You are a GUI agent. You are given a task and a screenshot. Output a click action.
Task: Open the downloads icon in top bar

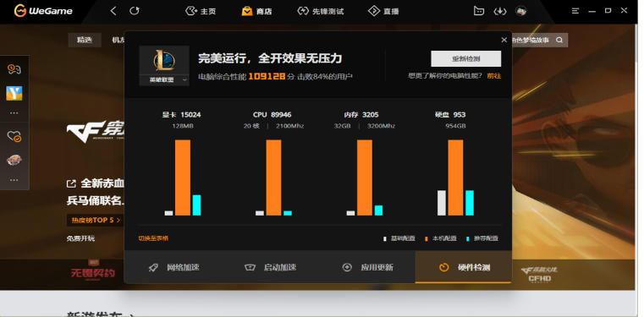[x=500, y=11]
